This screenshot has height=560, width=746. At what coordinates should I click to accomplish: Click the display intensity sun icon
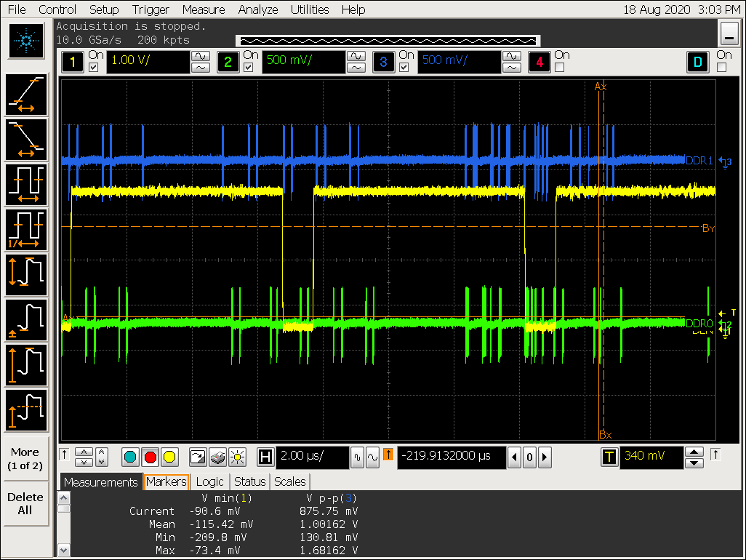tap(237, 457)
